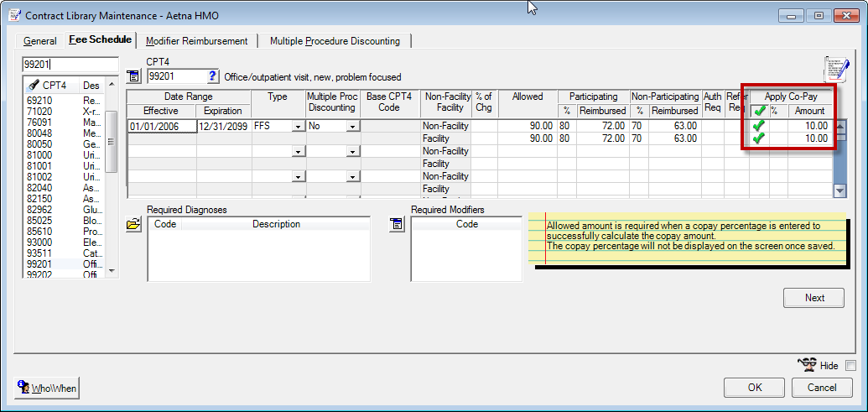Screen dimensions: 868x412
Task: Open the Type dropdown in second blank row
Action: [299, 151]
